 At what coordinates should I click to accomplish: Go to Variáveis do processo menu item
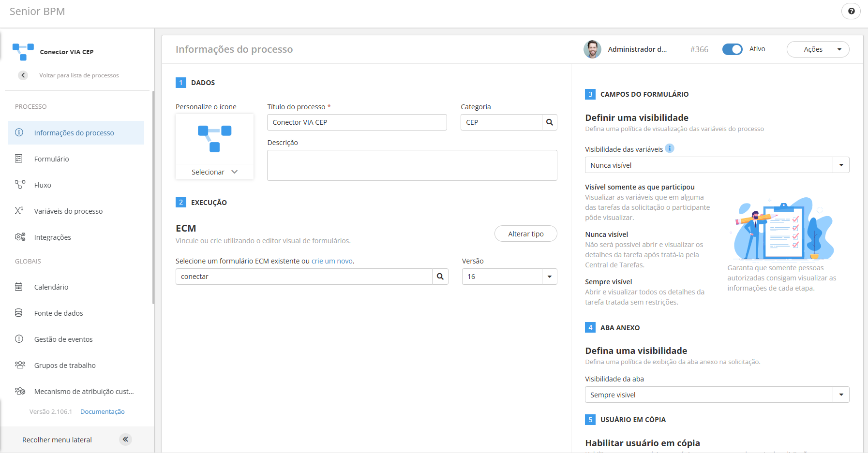pyautogui.click(x=68, y=211)
